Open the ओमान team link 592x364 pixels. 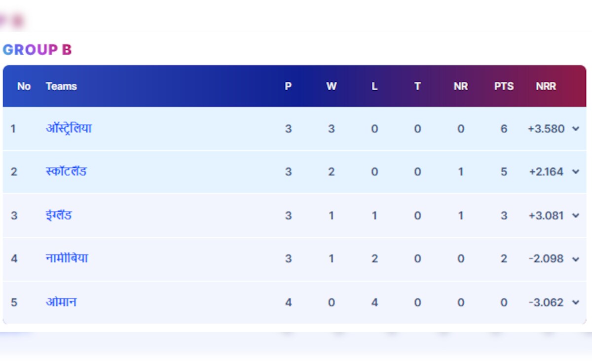pos(61,302)
